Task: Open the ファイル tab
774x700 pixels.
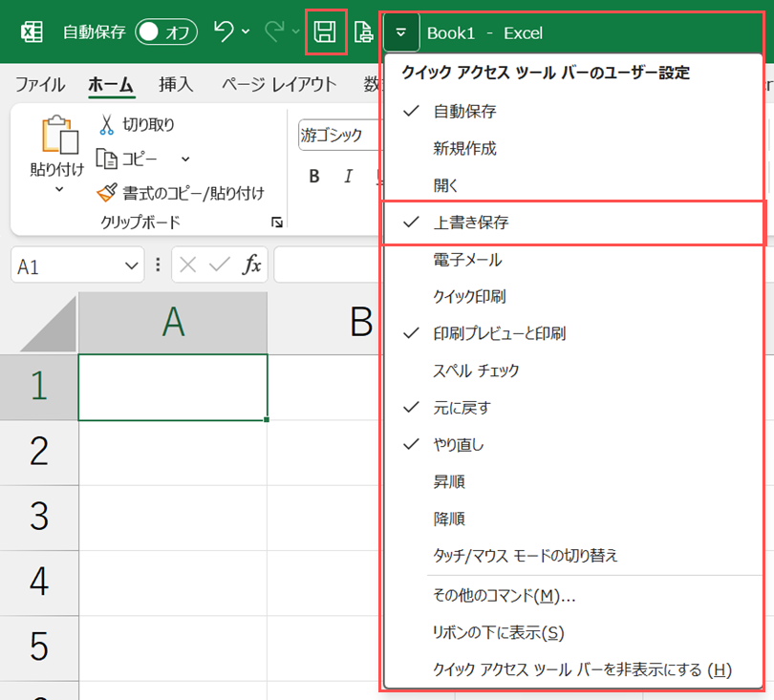Action: [x=41, y=84]
